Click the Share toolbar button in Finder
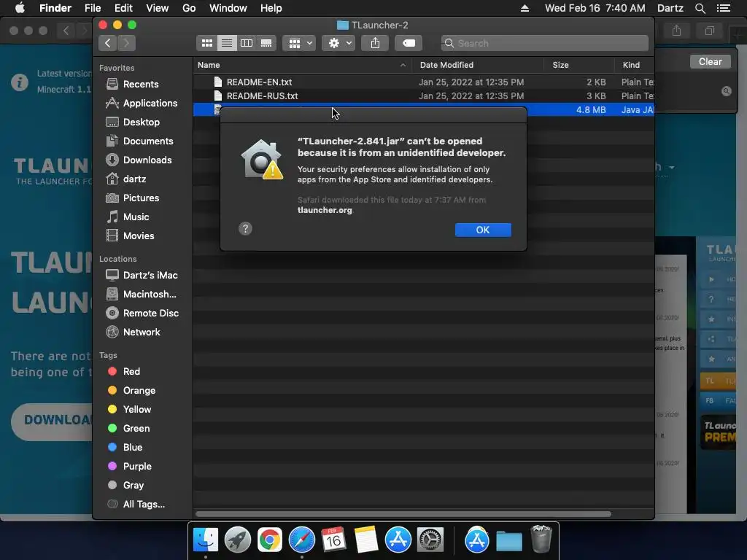Viewport: 747px width, 560px height. 375,43
